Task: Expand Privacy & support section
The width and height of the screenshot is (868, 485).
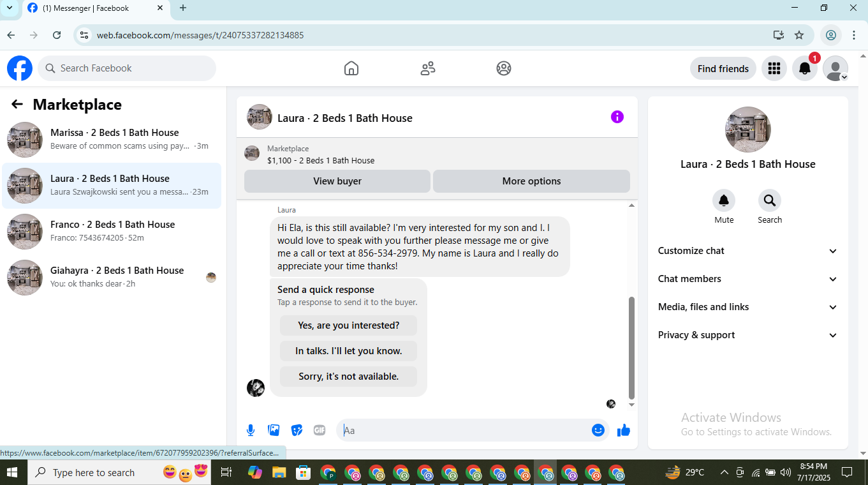Action: [748, 335]
